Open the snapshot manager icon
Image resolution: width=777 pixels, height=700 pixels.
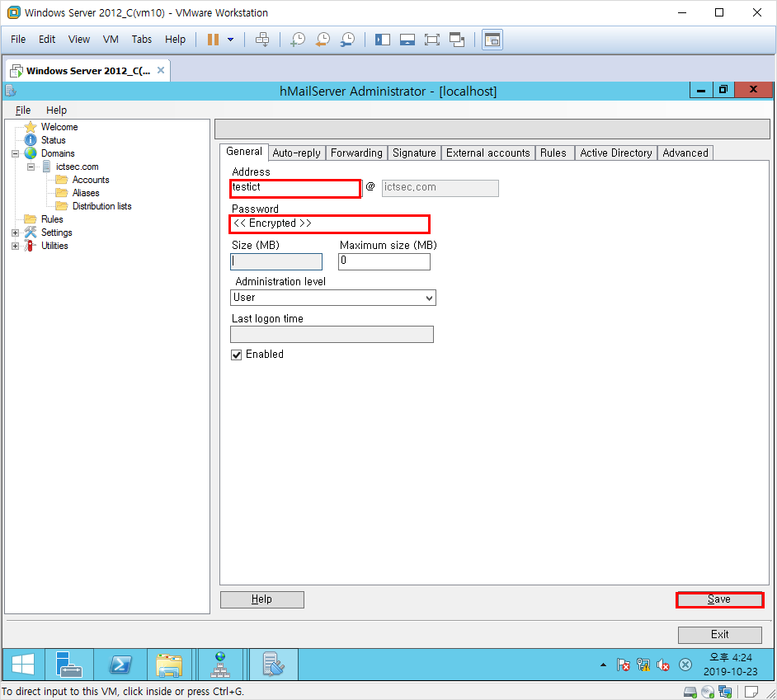click(x=347, y=40)
